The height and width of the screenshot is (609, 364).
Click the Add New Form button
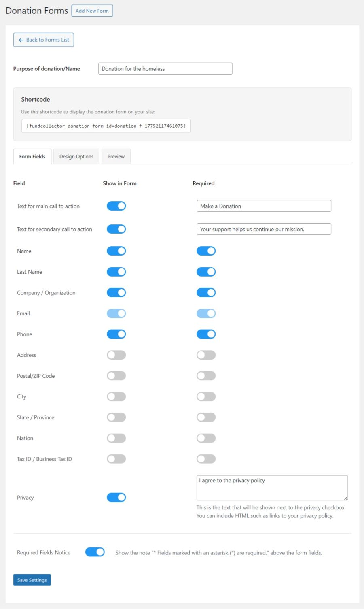click(92, 11)
